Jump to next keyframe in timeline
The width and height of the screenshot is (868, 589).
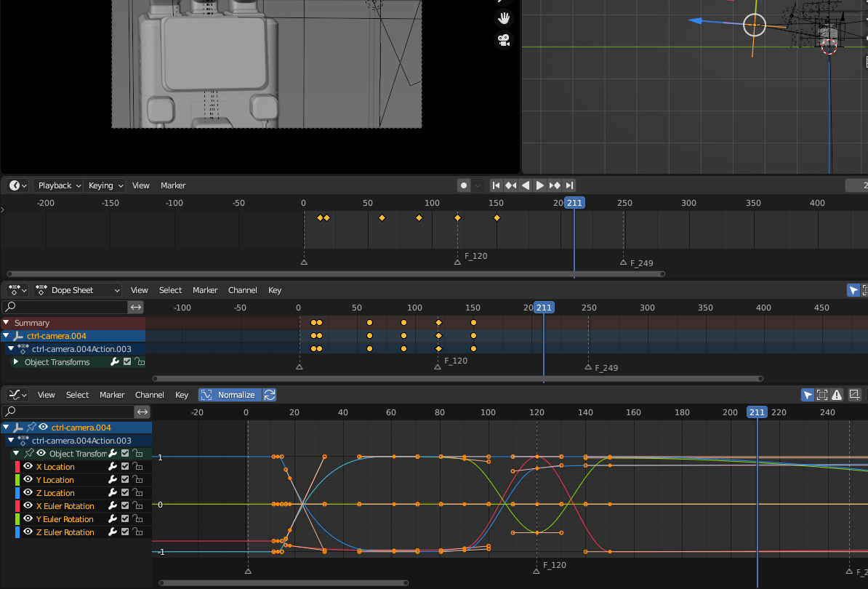[x=555, y=185]
